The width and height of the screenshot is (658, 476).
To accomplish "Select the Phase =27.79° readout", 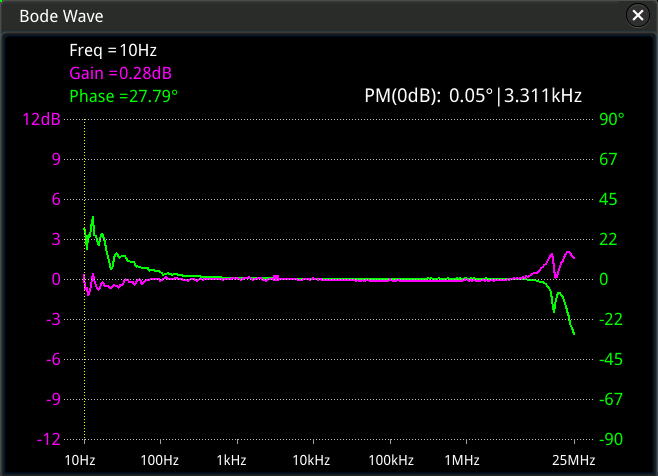I will [x=123, y=97].
